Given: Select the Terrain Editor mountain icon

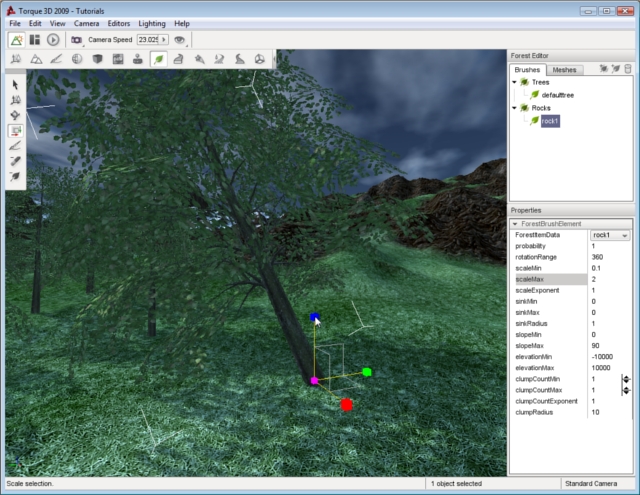Looking at the screenshot, I should pos(37,60).
